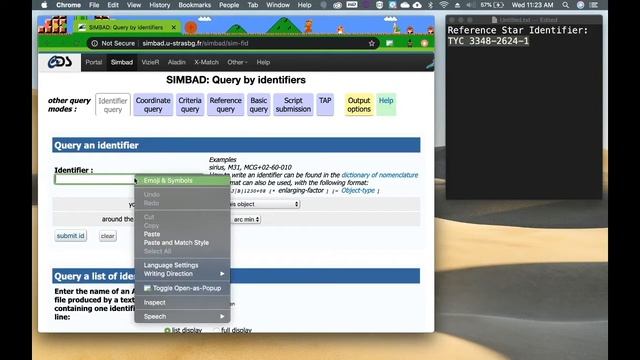Open Bluetooth status in menu bar
This screenshot has height=360, width=640.
(431, 5)
